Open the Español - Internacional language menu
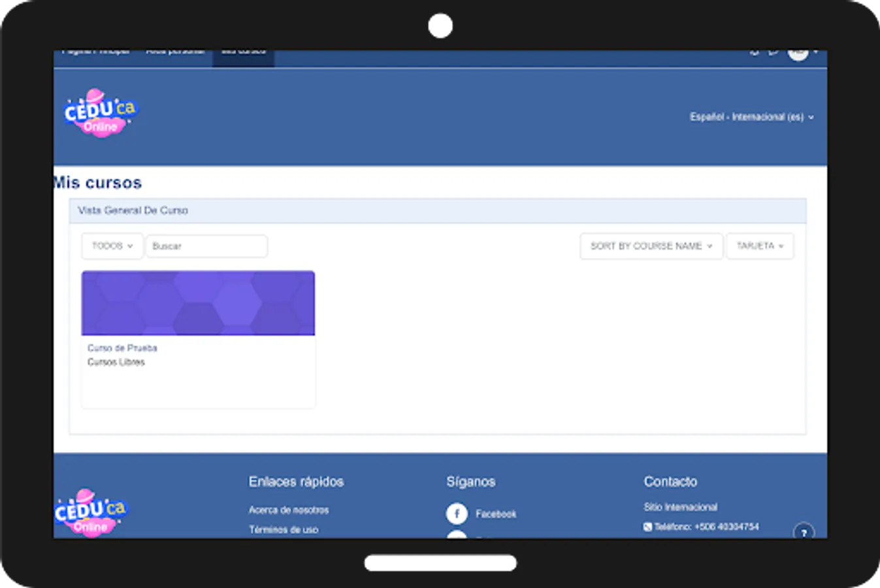Screen dimensions: 880x588 [x=752, y=117]
